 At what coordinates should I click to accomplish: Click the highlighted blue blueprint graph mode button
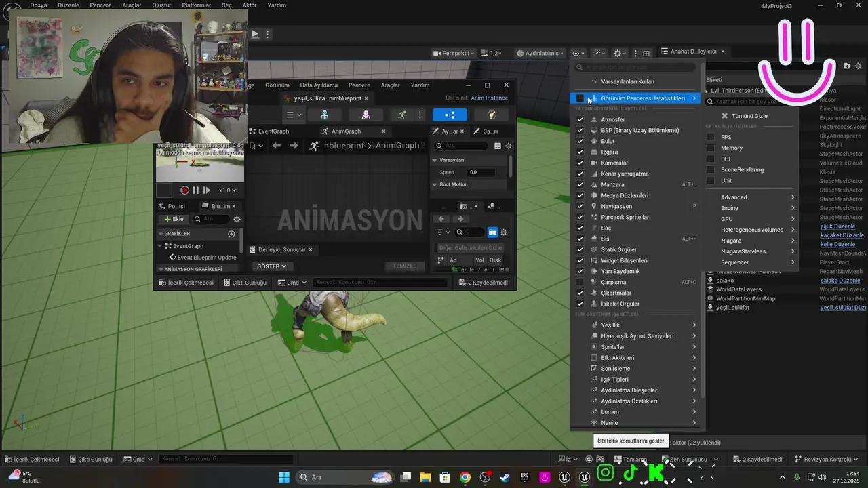point(450,115)
